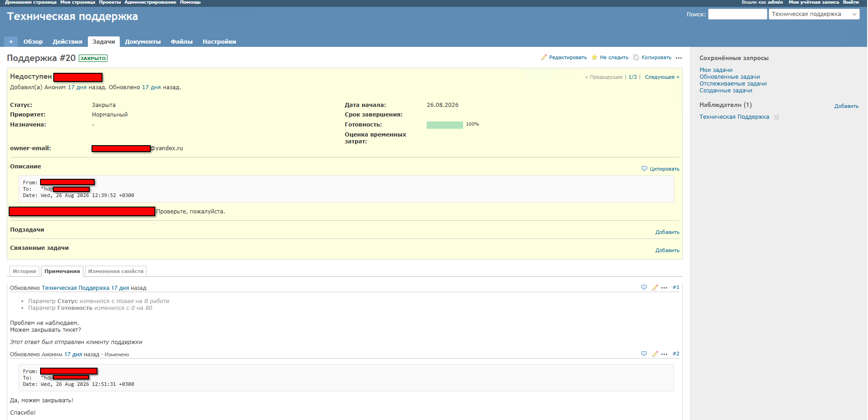Viewport: 868px width, 420px height.
Task: Open Моя страница in top menu
Action: [78, 2]
